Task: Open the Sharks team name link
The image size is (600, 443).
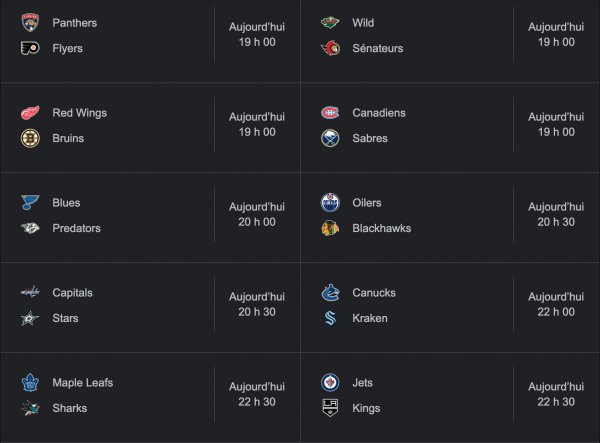Action: [70, 408]
